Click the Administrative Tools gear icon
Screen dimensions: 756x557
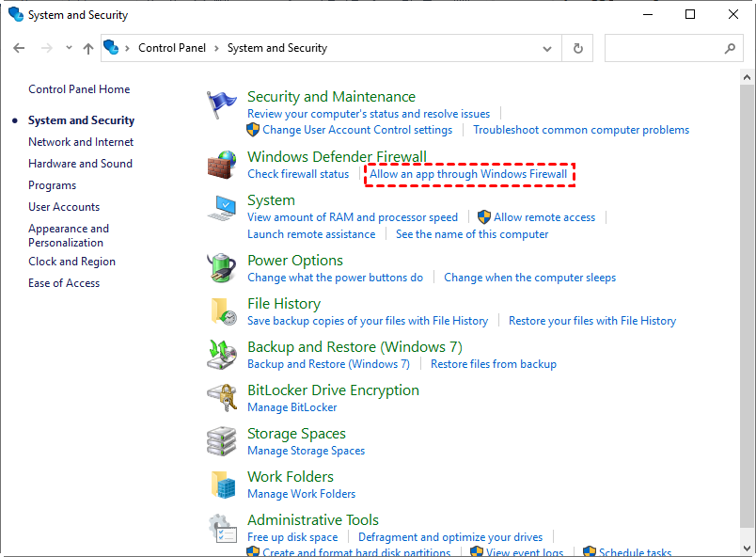click(223, 528)
